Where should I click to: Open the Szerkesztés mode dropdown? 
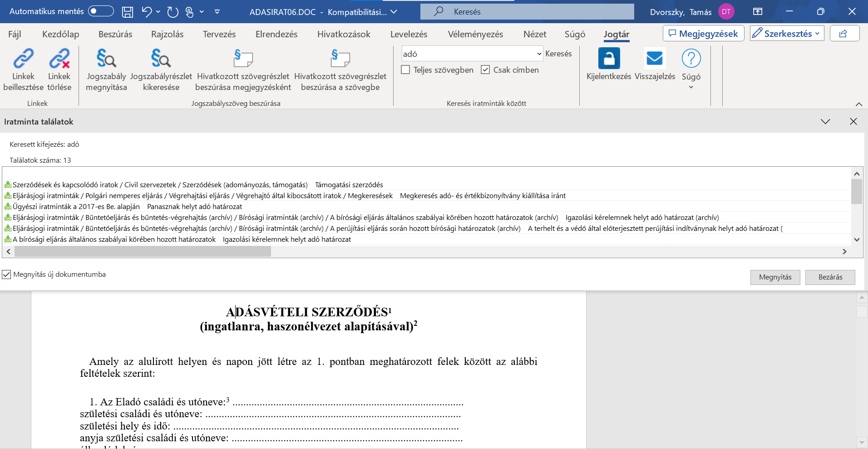pos(787,34)
